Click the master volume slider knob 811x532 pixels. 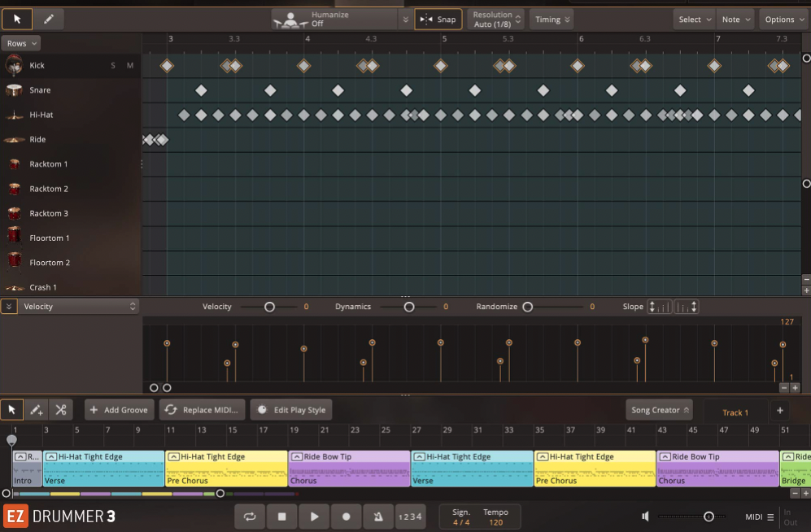click(709, 517)
